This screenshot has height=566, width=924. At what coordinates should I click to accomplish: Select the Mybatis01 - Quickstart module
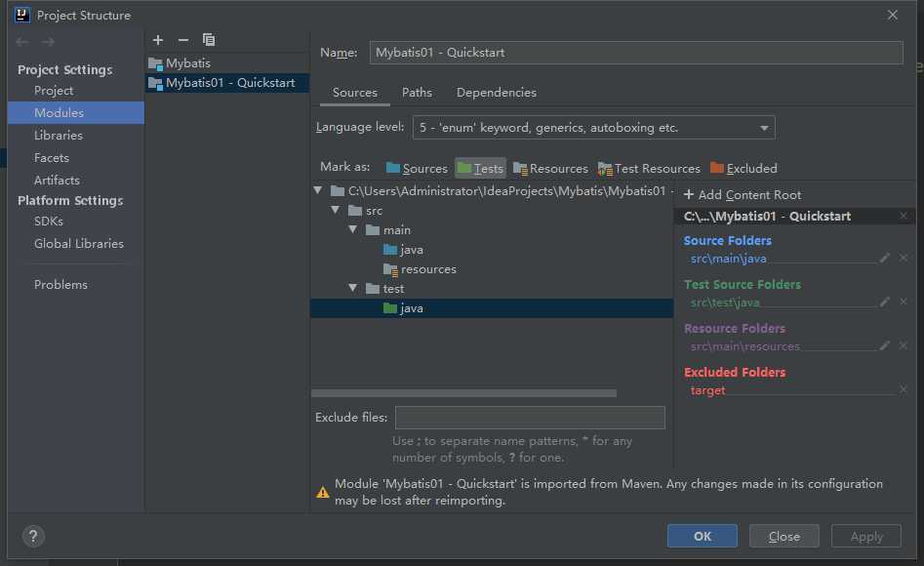227,83
